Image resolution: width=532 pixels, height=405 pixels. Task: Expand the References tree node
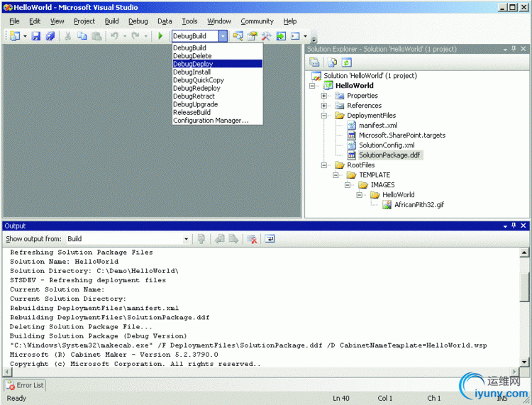(324, 106)
